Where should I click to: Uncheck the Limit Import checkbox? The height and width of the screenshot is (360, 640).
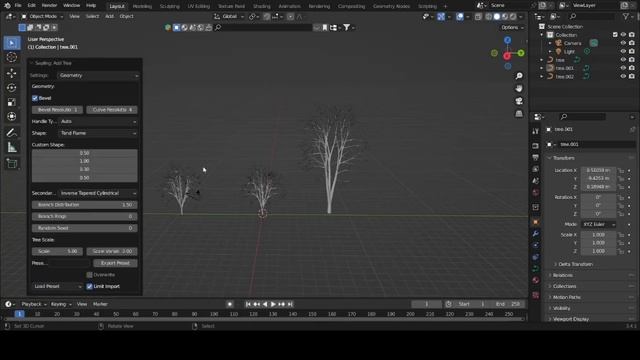coord(89,286)
